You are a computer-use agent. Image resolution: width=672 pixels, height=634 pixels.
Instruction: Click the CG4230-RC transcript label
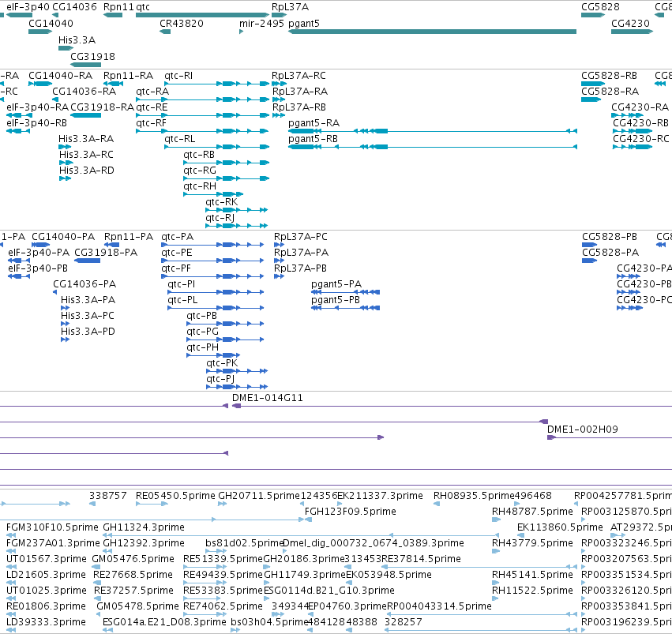click(x=640, y=139)
